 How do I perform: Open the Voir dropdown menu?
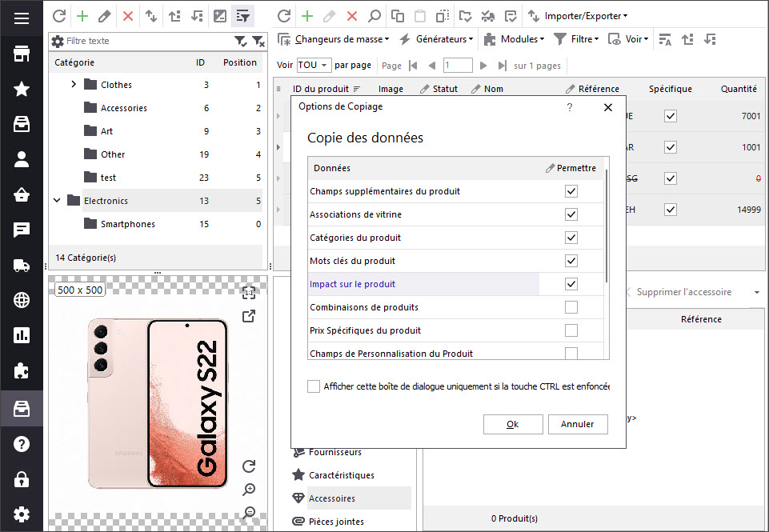(x=628, y=39)
